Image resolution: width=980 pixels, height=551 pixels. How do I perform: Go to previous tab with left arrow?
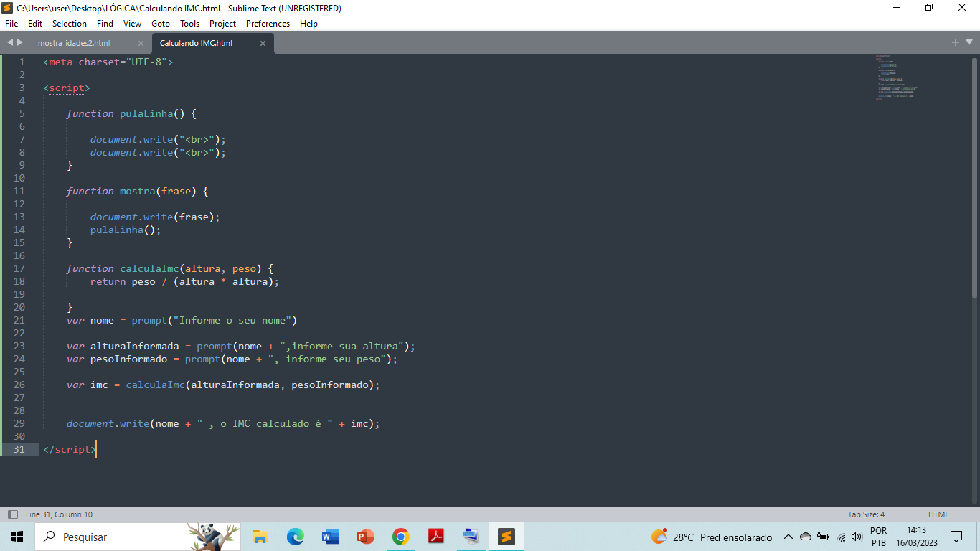pos(10,42)
